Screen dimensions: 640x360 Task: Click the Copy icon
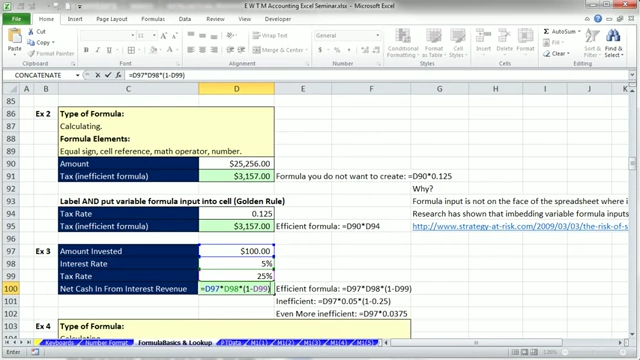pyautogui.click(x=31, y=42)
